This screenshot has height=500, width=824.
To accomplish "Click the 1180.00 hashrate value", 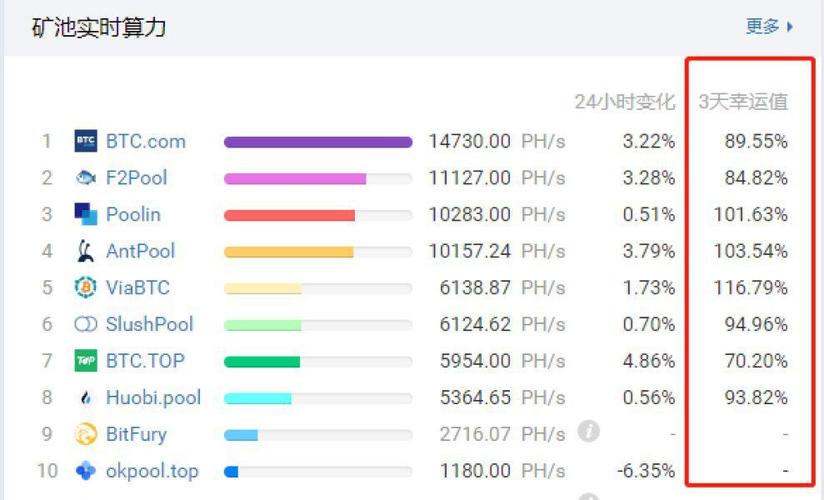I will (475, 471).
